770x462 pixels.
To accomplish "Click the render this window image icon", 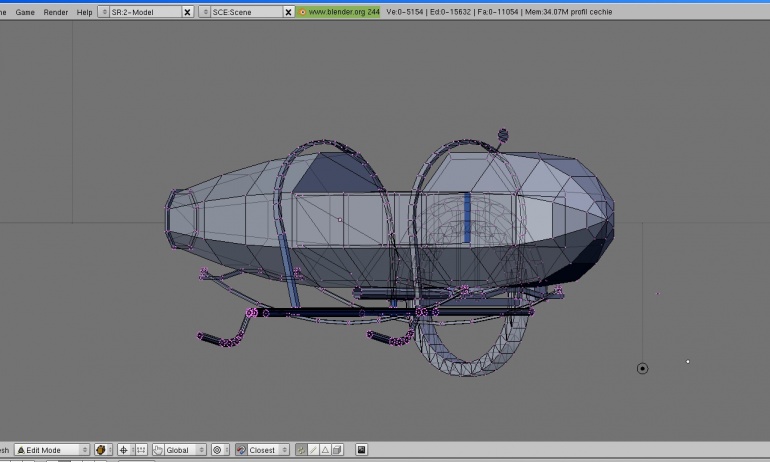I will (x=361, y=450).
